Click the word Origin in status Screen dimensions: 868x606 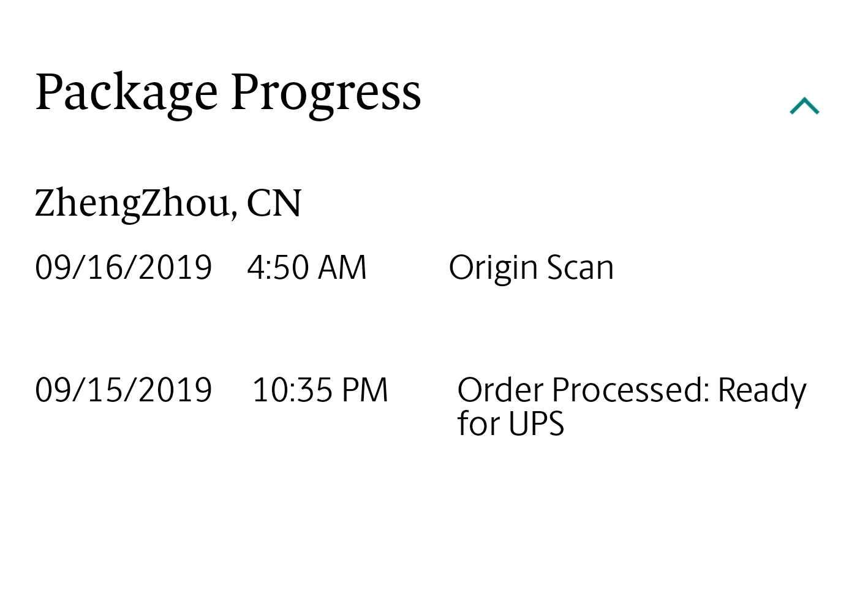coord(493,268)
